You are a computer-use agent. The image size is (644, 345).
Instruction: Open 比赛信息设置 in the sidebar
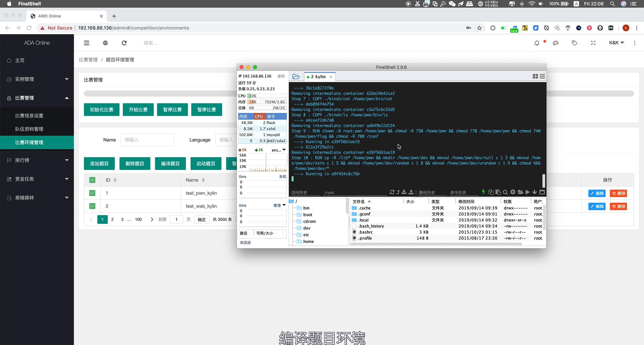(37, 116)
